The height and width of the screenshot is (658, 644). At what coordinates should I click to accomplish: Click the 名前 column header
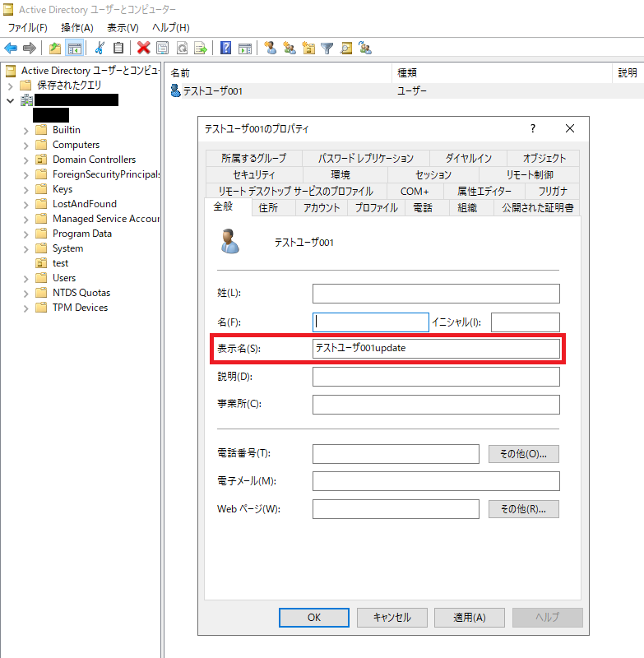[x=278, y=73]
